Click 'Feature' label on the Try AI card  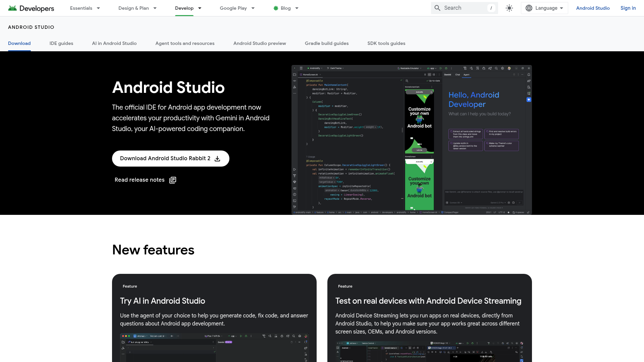(x=130, y=286)
